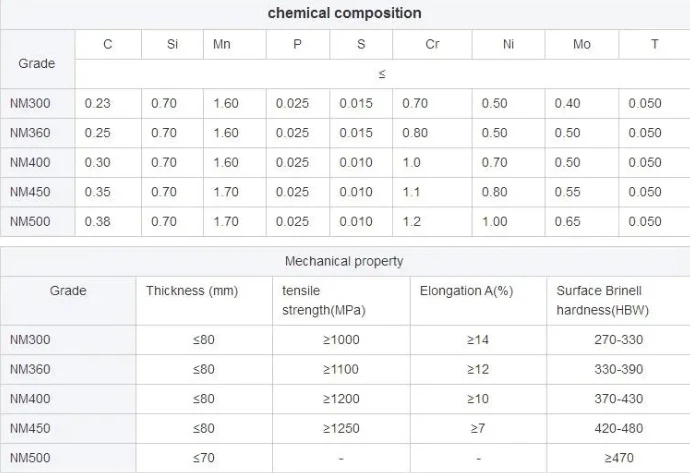This screenshot has height=473, width=690.
Task: Select the NM500 molybdenum value 0.65
Action: pos(567,221)
